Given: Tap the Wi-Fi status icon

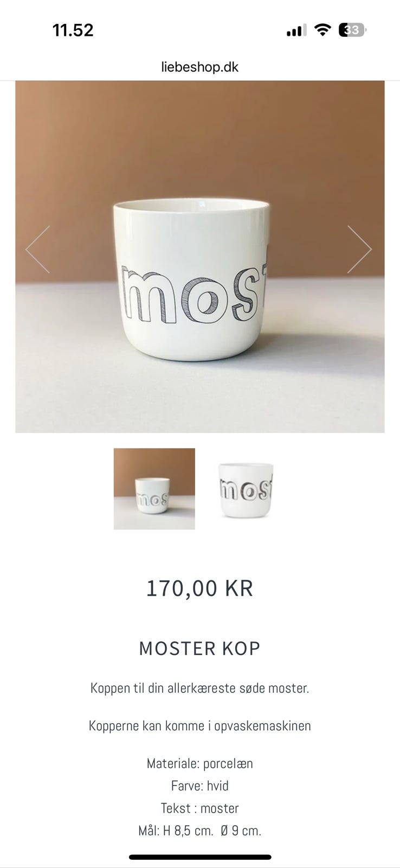Looking at the screenshot, I should tap(322, 30).
